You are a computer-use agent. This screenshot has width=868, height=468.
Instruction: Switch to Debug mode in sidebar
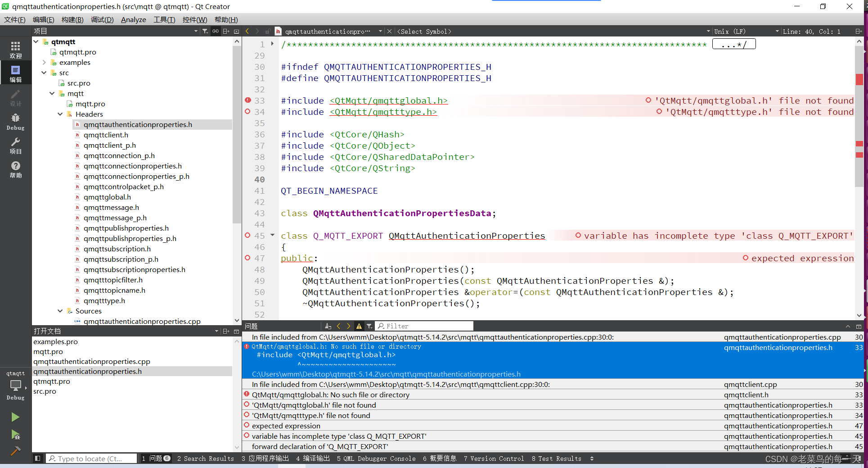click(x=15, y=122)
